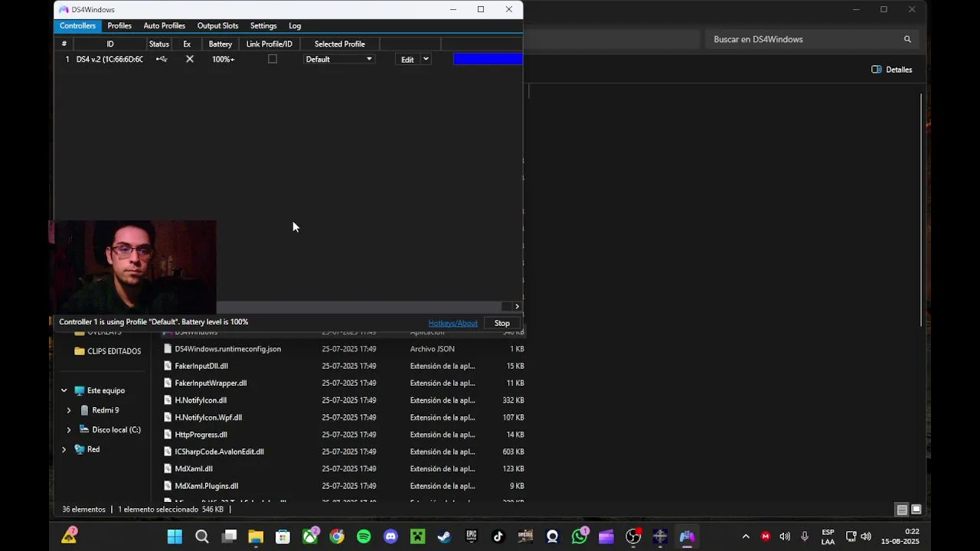
Task: Click the search magnifier icon in Explorer window
Action: click(x=907, y=39)
